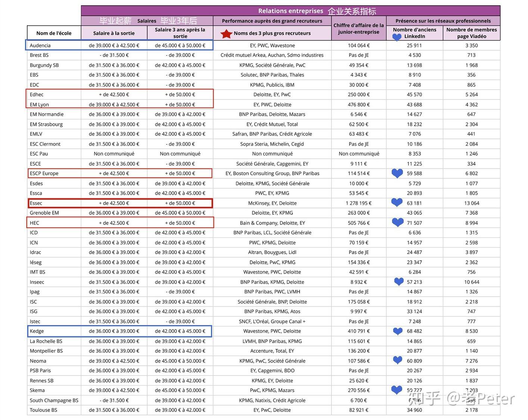Image resolution: width=528 pixels, height=420 pixels.
Task: Select the "EY, Boston Consulting Group, BNP Paribas" cell
Action: 272,173
